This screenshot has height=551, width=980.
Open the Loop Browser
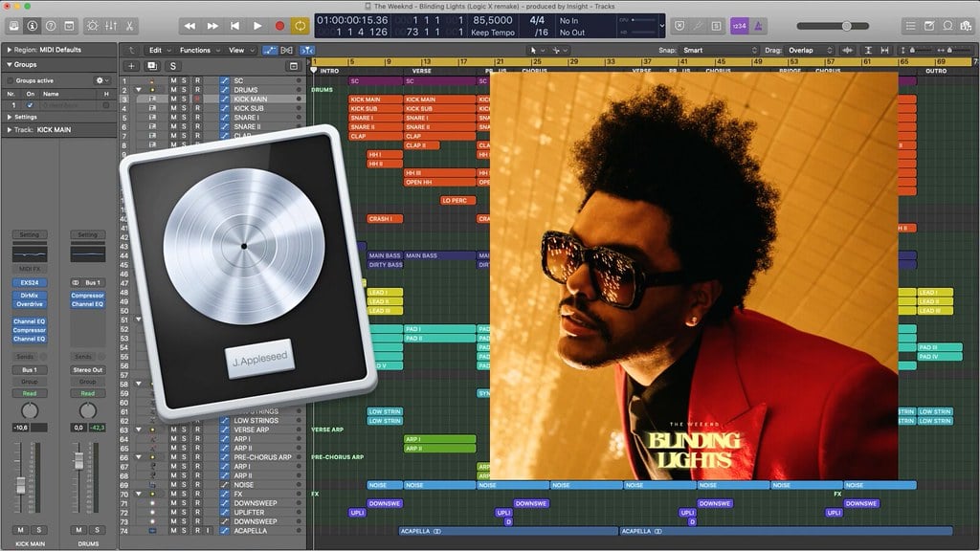[x=947, y=25]
